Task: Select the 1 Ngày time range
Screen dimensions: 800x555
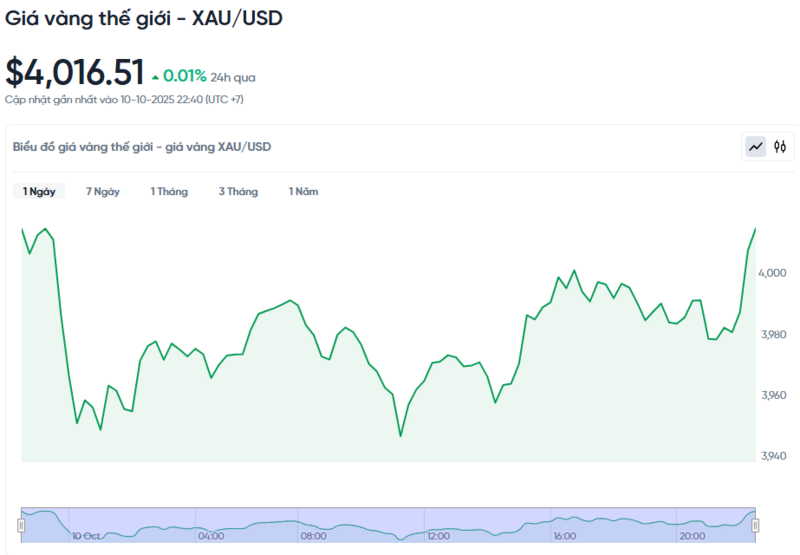Action: point(39,191)
